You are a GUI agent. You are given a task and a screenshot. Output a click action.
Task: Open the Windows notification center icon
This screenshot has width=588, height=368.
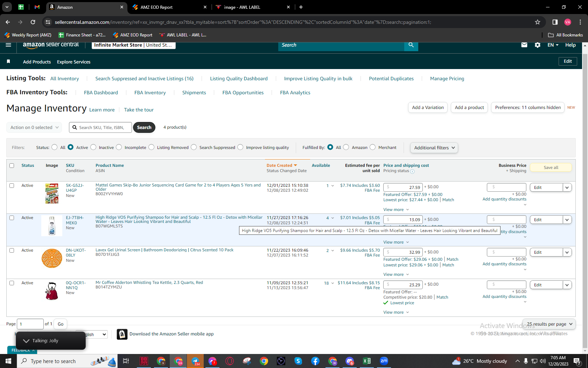(x=577, y=361)
